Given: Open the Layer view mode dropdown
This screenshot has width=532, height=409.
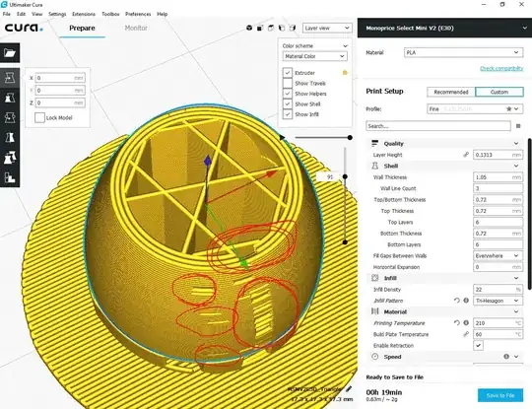Looking at the screenshot, I should [327, 28].
